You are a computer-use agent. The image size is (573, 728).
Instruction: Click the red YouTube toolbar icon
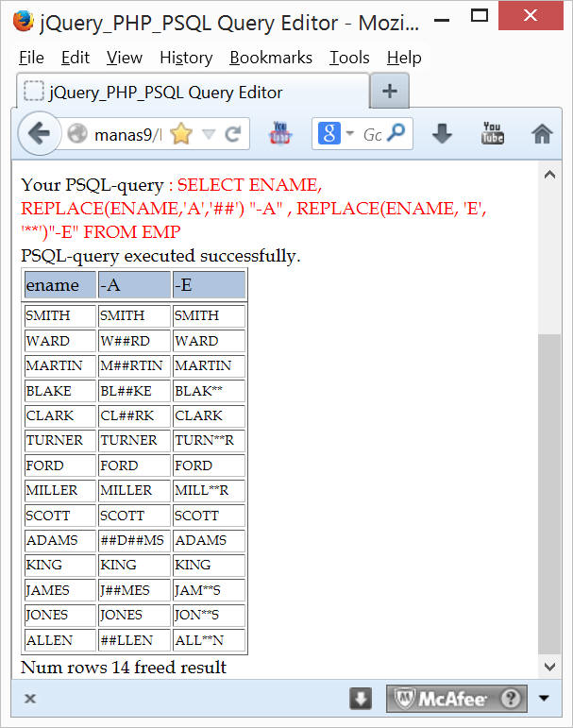click(x=280, y=134)
